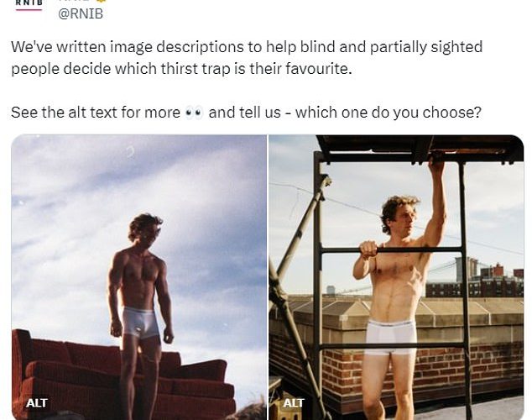Viewport: 532px width, 420px height.
Task: Click the @RNIB account handle
Action: click(x=81, y=14)
